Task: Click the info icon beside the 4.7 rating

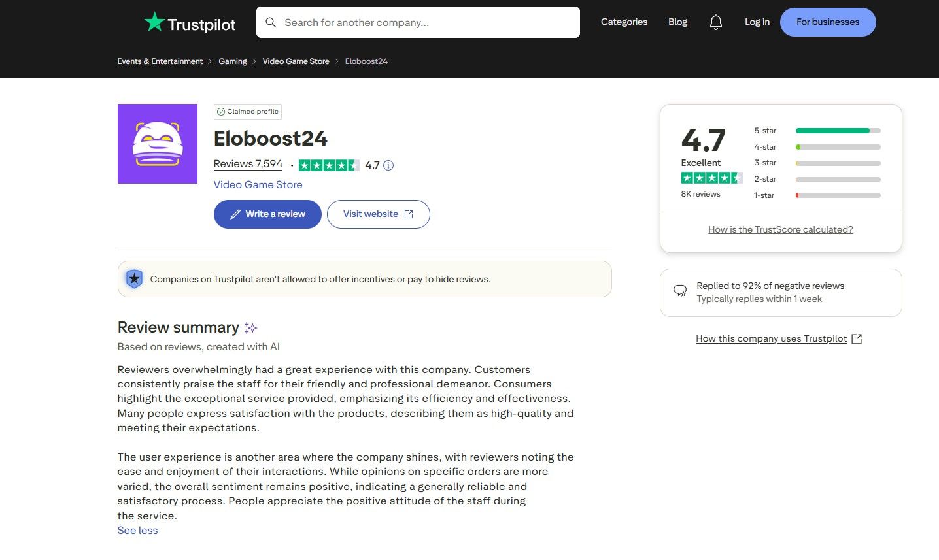Action: 388,165
